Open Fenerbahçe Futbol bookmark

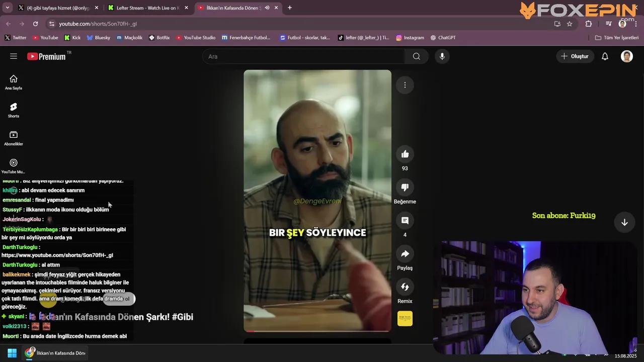pos(246,38)
